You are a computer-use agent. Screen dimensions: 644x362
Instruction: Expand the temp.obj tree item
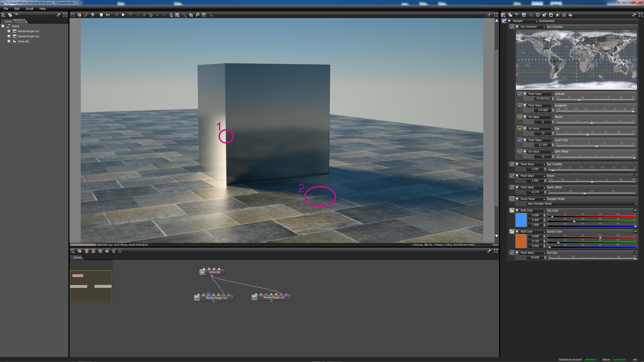9,41
